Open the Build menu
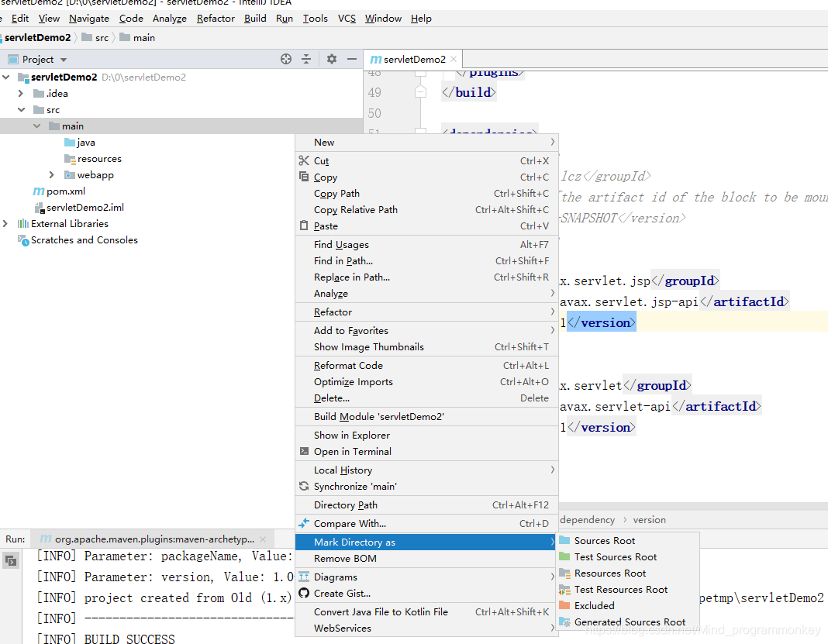This screenshot has height=644, width=828. [x=255, y=19]
